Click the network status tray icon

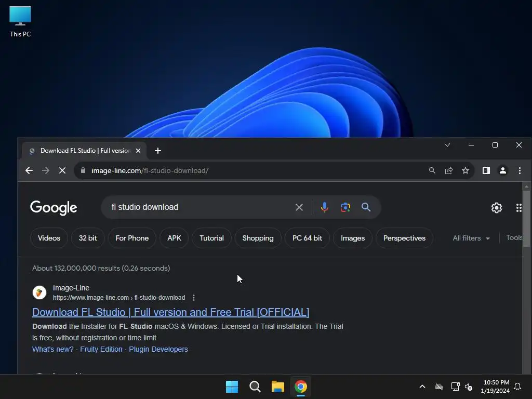pos(455,387)
